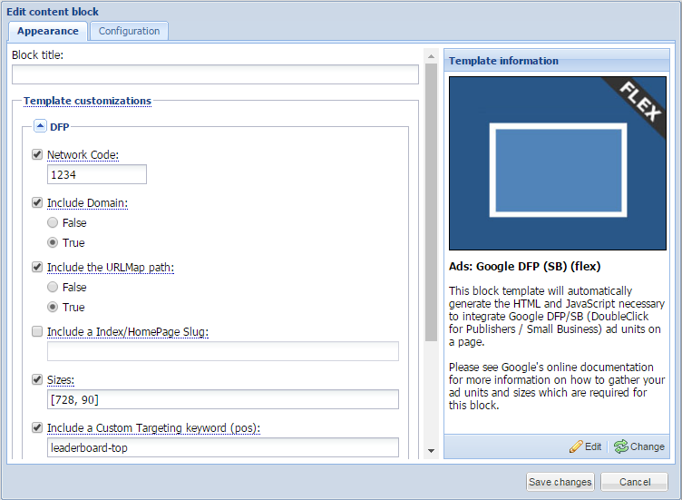Screen dimensions: 682x500
Task: Open the Appearance tab
Action: (48, 31)
